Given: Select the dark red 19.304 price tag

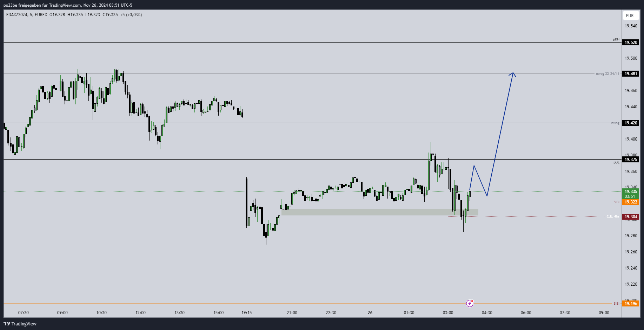Looking at the screenshot, I should pos(631,217).
